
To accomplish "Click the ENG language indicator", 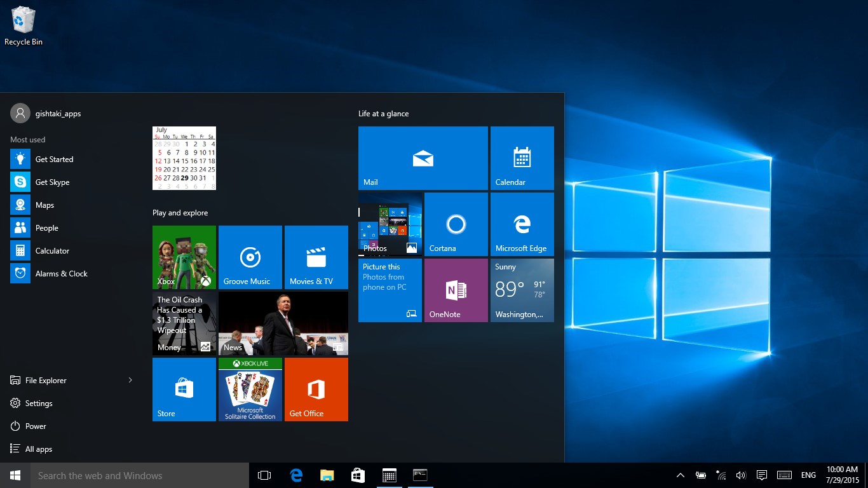I will 808,475.
